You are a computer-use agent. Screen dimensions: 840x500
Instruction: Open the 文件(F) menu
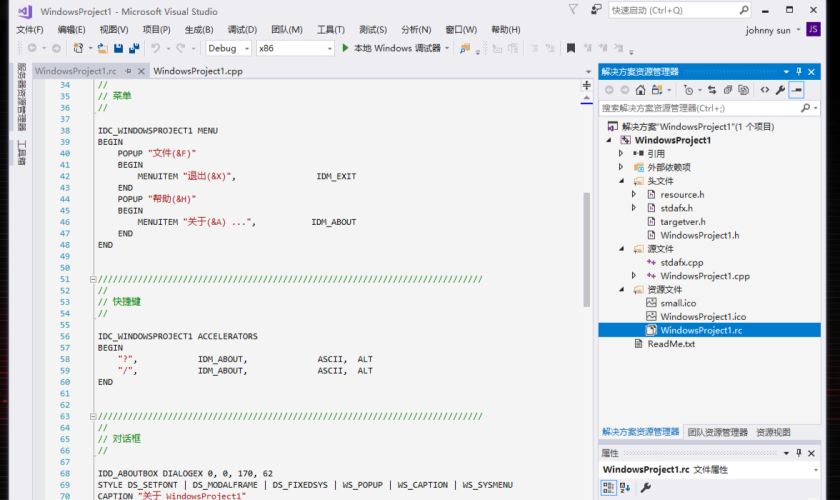tap(29, 29)
